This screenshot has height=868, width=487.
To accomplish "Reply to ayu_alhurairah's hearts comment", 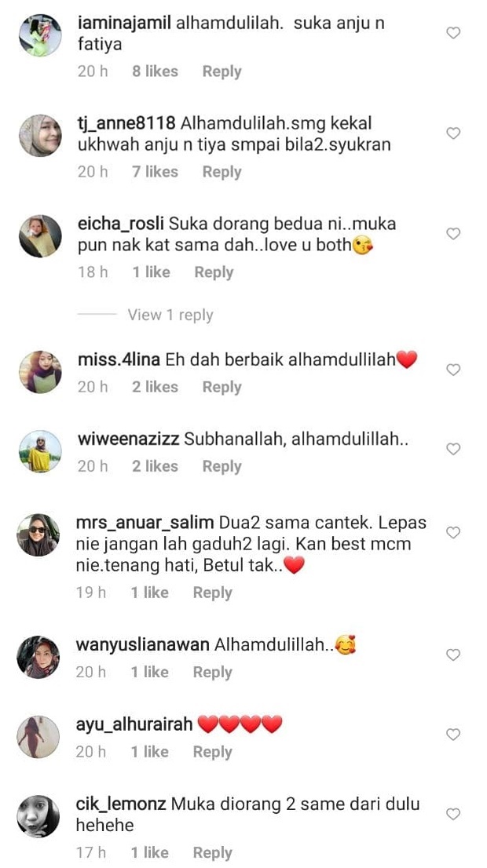I will pyautogui.click(x=212, y=753).
